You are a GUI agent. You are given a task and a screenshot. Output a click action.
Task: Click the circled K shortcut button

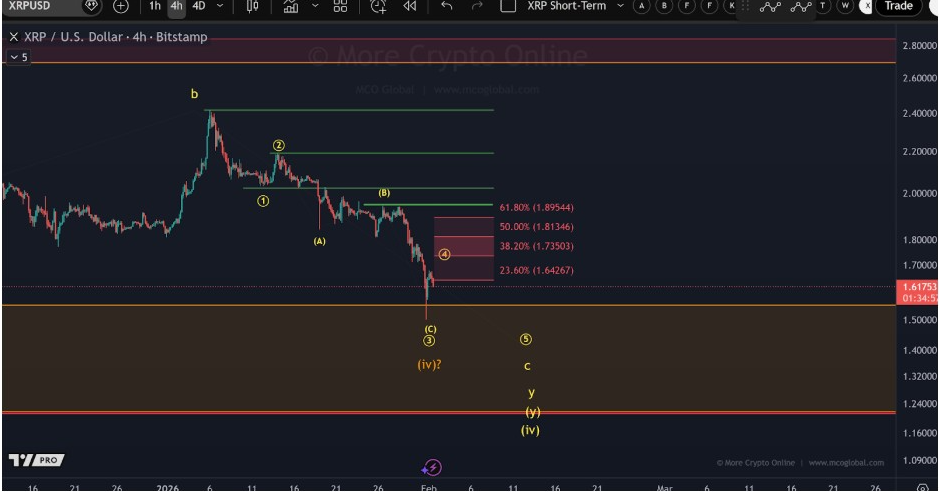731,6
